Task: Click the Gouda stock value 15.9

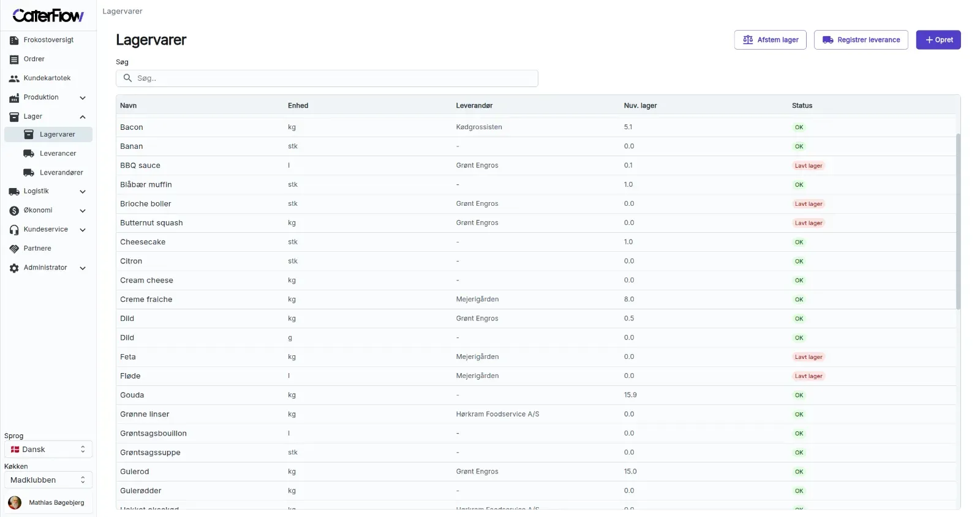Action: [630, 395]
